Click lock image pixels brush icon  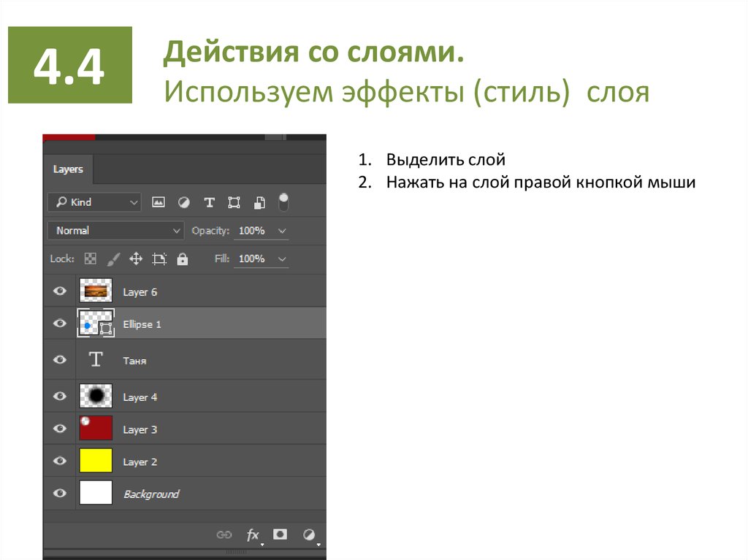(113, 258)
